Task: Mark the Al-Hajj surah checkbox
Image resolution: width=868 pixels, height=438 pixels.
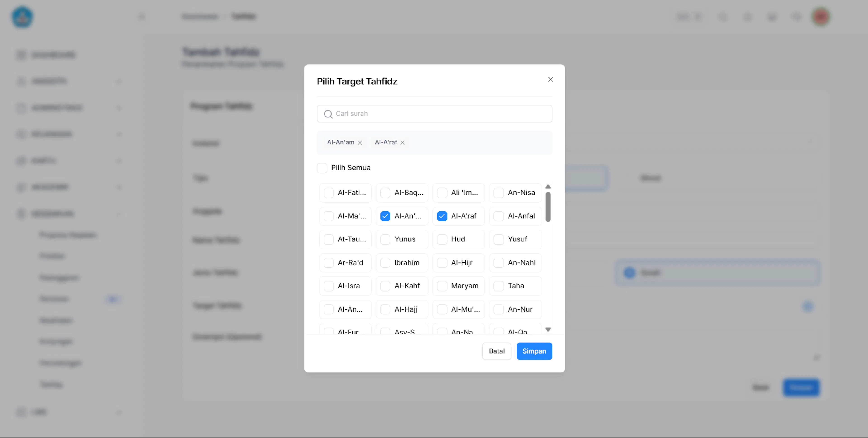Action: [x=385, y=309]
